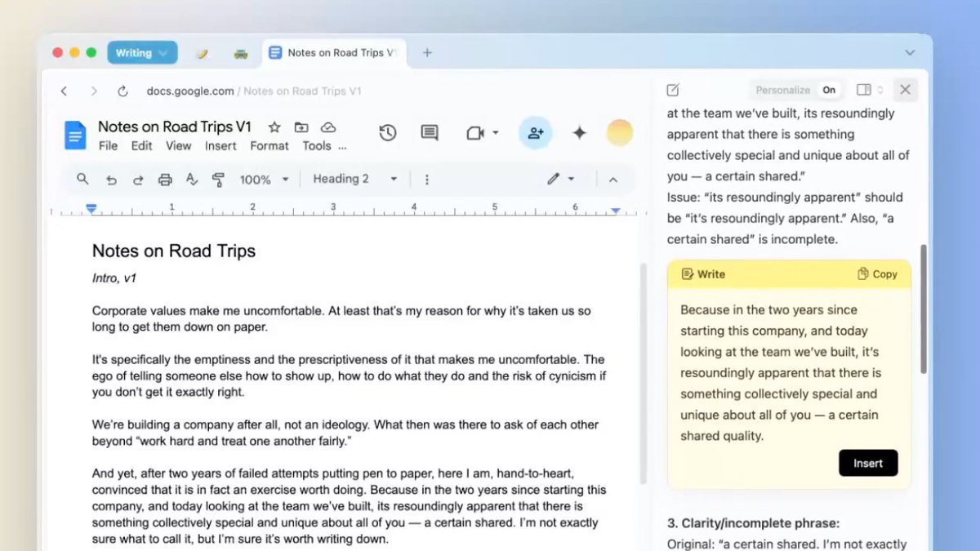The height and width of the screenshot is (551, 980).
Task: Open the Heading 2 style dropdown
Action: pyautogui.click(x=355, y=180)
